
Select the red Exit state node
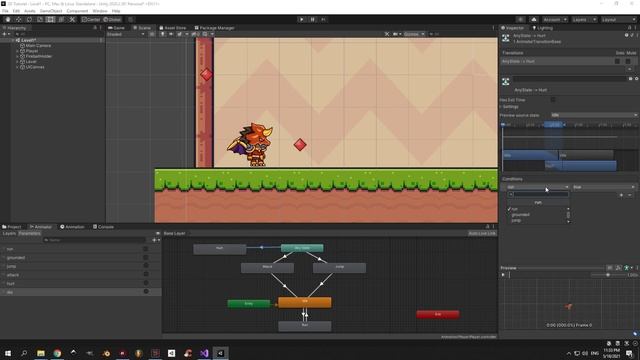click(x=438, y=314)
